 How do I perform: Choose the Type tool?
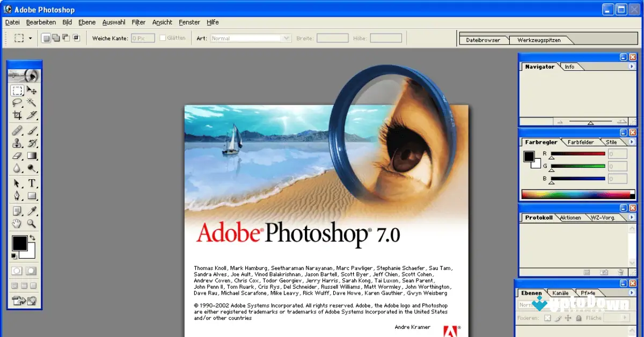tap(32, 182)
